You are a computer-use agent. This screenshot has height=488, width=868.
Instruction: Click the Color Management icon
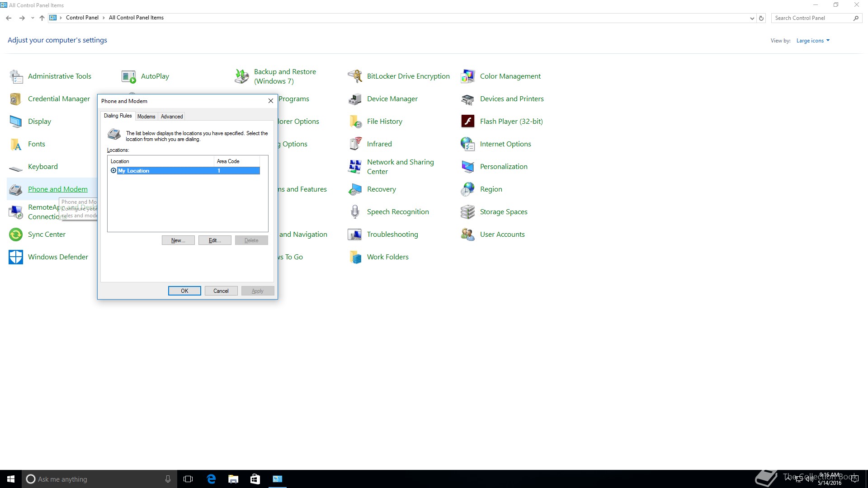[467, 76]
